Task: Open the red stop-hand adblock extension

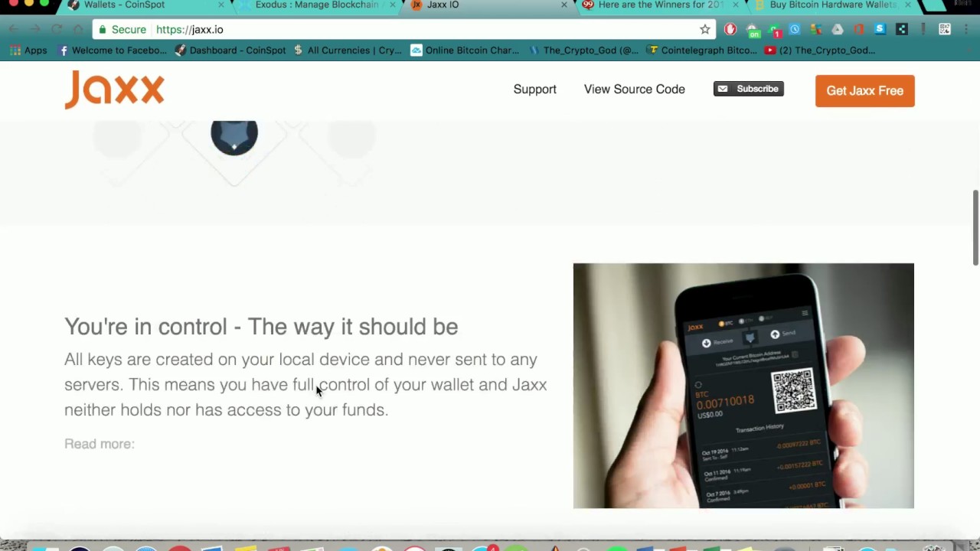Action: 730,29
